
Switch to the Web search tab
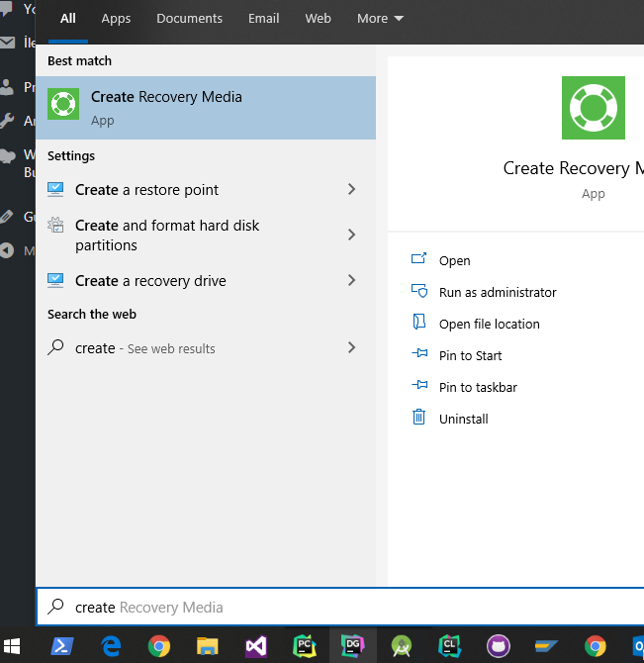pos(318,19)
